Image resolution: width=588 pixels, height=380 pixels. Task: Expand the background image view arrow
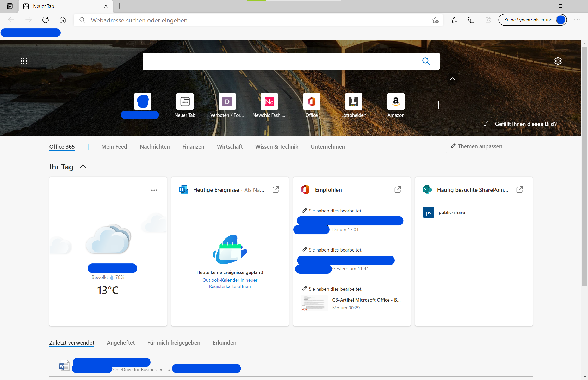[x=486, y=124]
